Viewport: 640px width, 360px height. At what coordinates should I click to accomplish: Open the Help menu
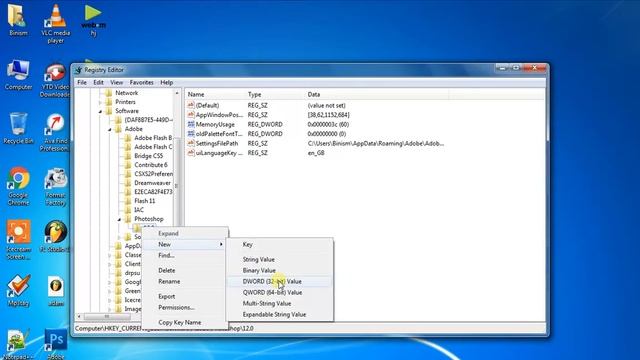[x=167, y=82]
